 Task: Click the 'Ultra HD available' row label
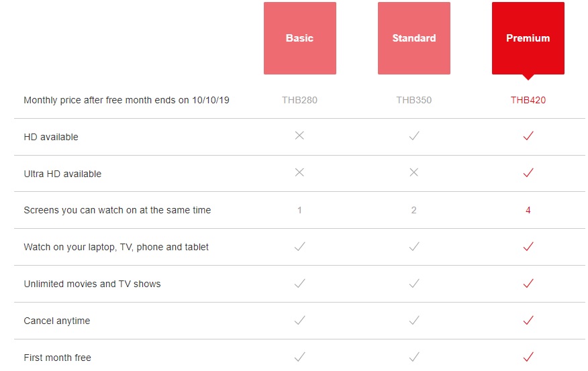tap(62, 174)
